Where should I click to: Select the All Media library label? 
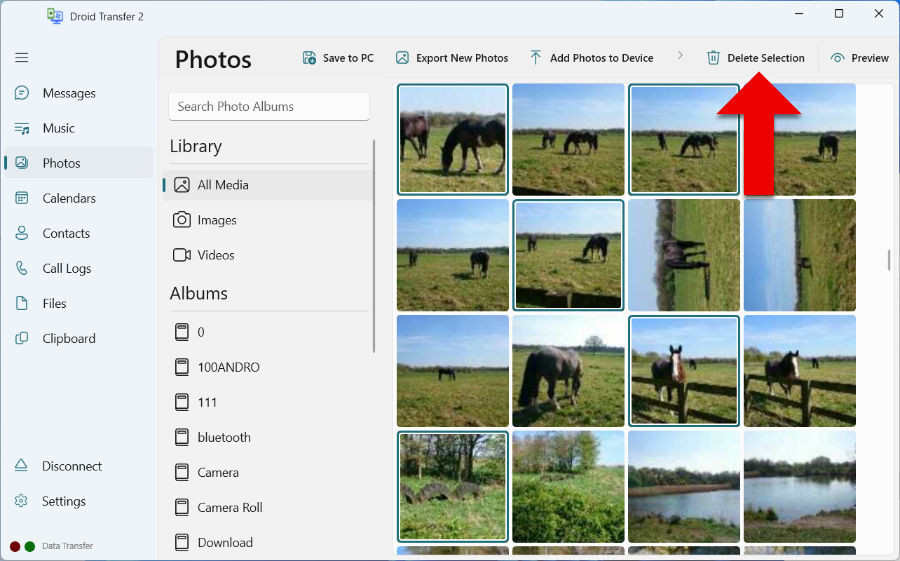(x=223, y=185)
